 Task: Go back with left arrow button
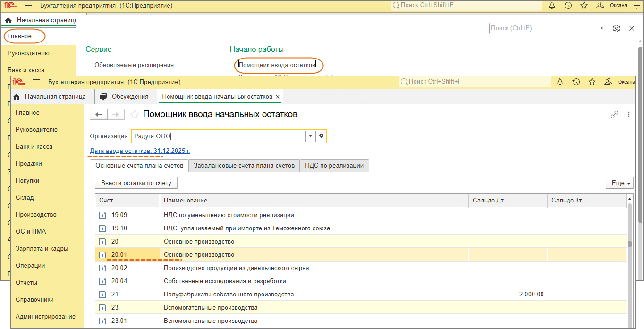pyautogui.click(x=99, y=114)
